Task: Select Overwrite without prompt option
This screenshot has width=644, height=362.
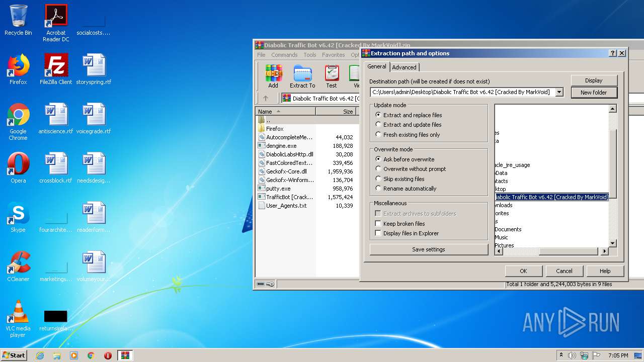Action: [x=411, y=169]
